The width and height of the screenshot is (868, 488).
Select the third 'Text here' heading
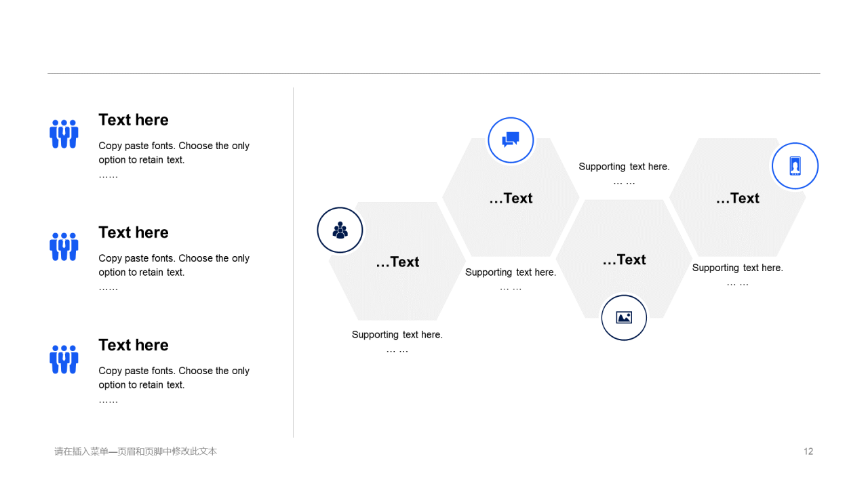click(134, 345)
